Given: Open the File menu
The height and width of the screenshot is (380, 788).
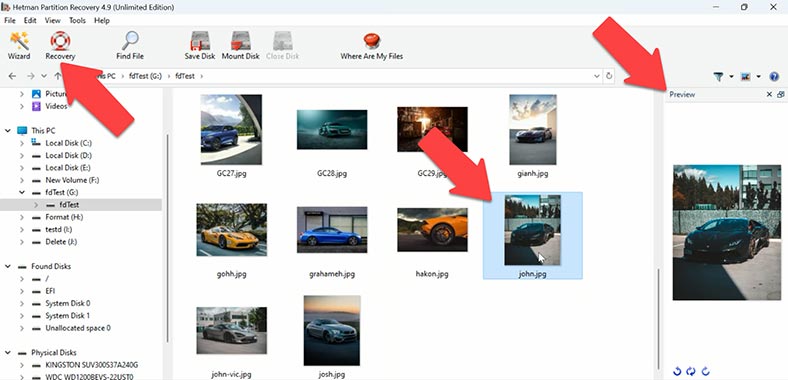Looking at the screenshot, I should point(10,21).
